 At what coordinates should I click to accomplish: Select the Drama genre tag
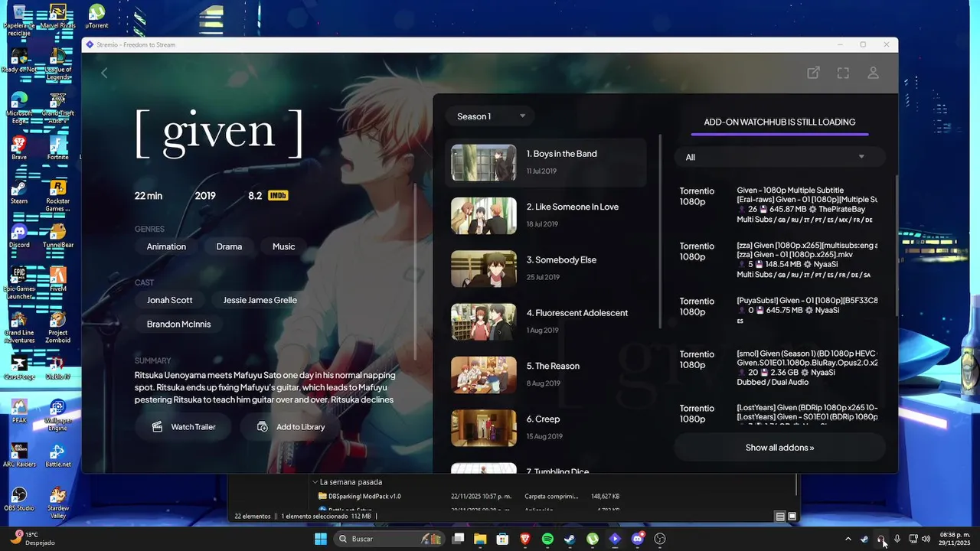pyautogui.click(x=229, y=246)
